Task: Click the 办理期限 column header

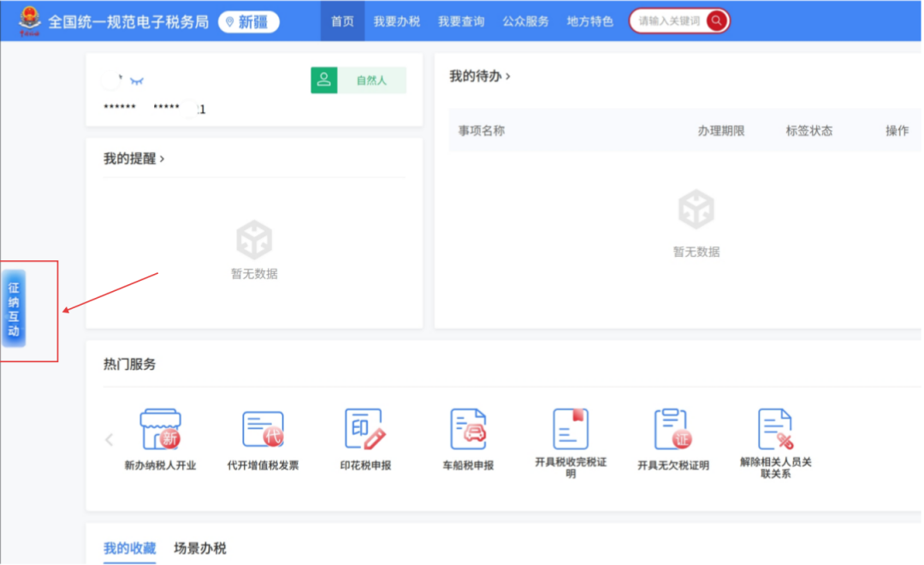Action: coord(720,131)
